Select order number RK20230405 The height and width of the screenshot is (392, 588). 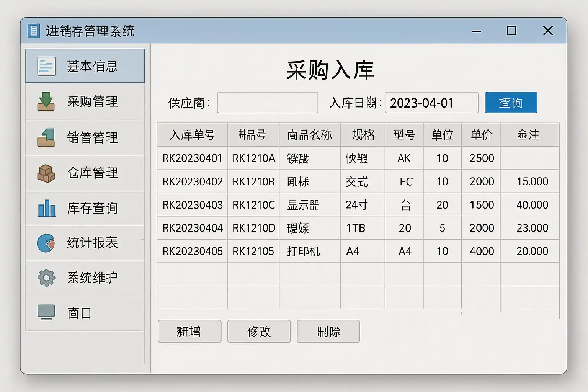[x=193, y=252]
